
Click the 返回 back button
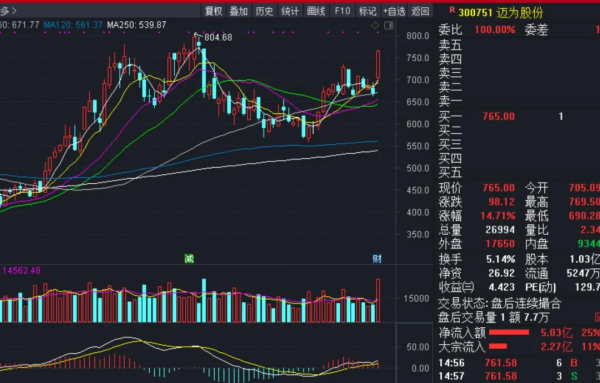[x=420, y=11]
